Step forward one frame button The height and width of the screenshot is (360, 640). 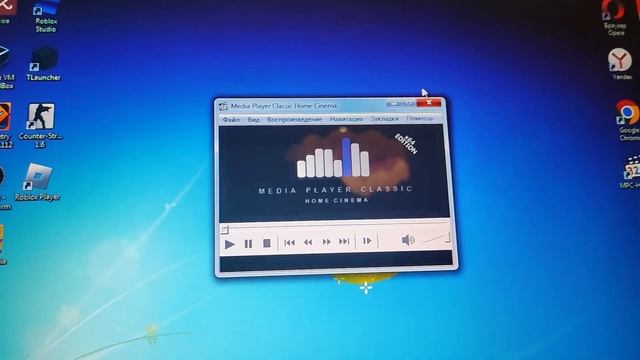click(x=367, y=241)
